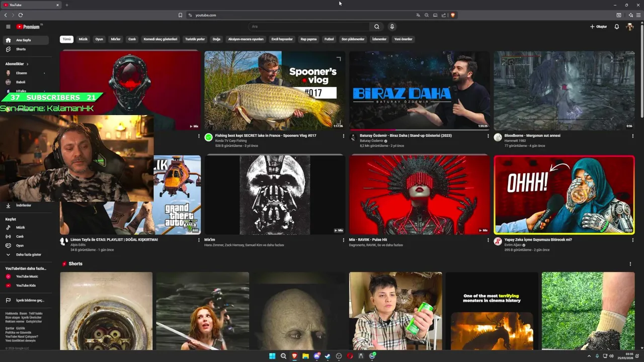Click the YouTube Premium logo

pyautogui.click(x=29, y=27)
